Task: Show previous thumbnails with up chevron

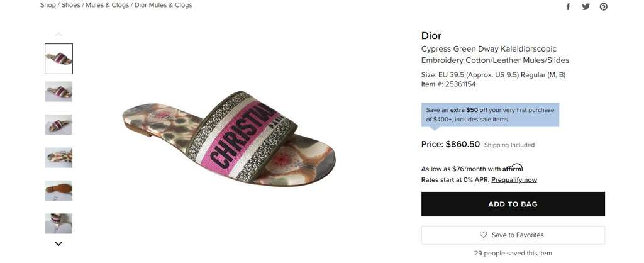Action: (58, 34)
